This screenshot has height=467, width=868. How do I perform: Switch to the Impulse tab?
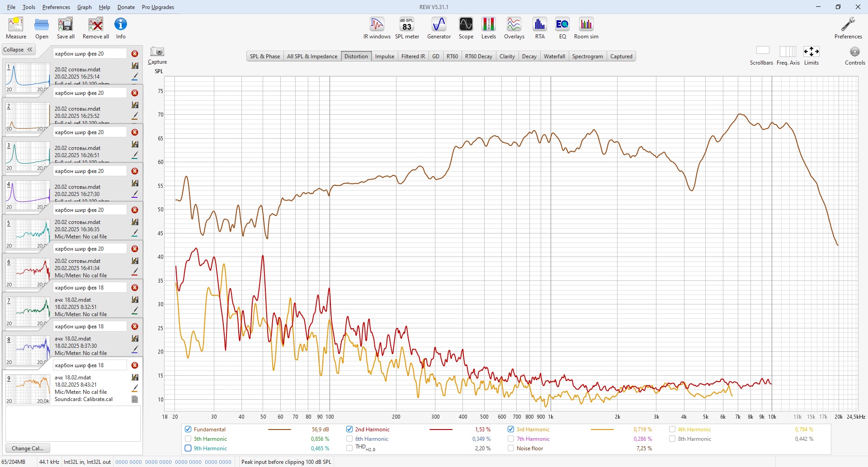point(385,56)
